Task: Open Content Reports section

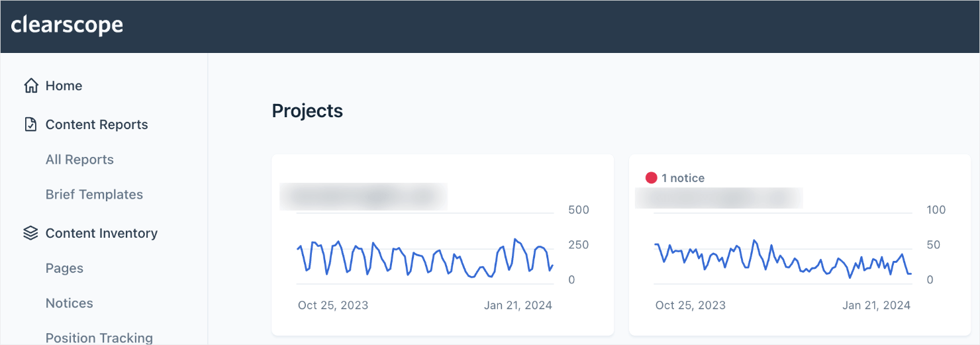Action: pyautogui.click(x=97, y=124)
